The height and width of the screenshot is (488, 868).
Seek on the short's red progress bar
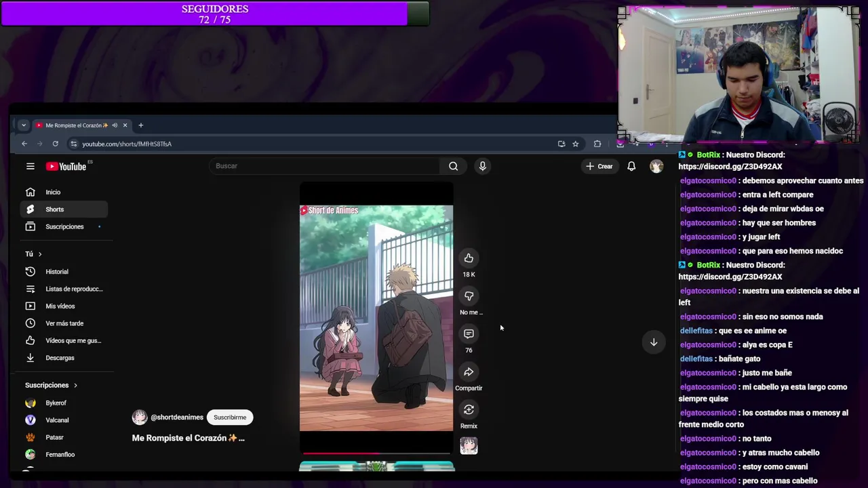tap(376, 453)
